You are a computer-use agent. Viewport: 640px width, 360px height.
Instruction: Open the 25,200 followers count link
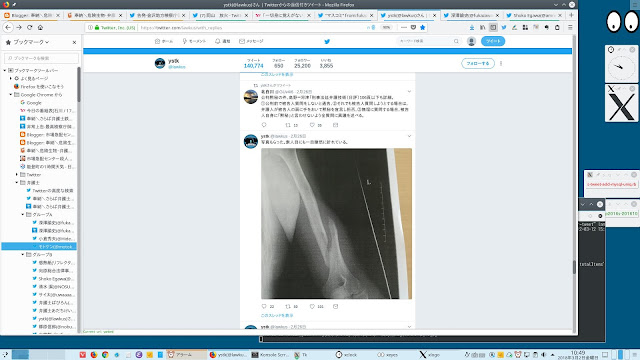(x=302, y=64)
